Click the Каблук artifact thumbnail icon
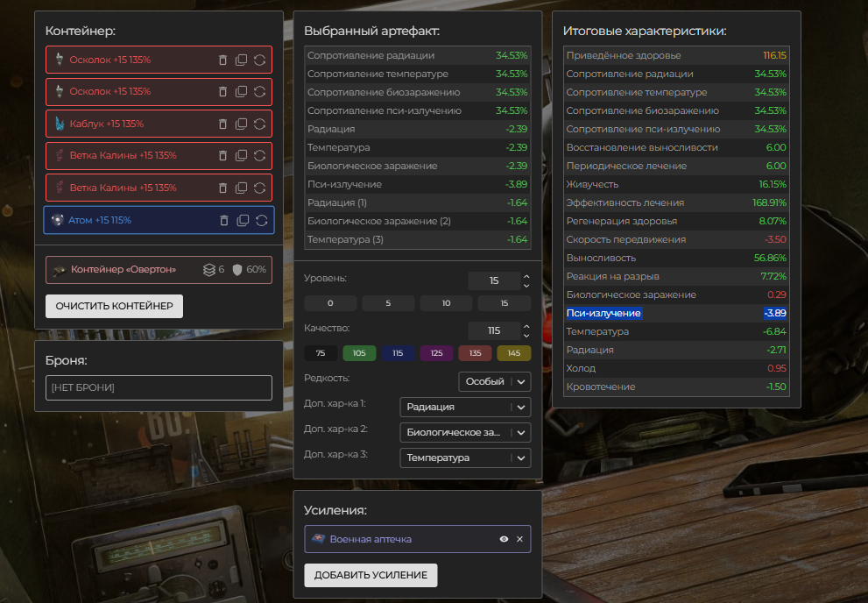Screen dimensions: 868x603 coord(60,124)
